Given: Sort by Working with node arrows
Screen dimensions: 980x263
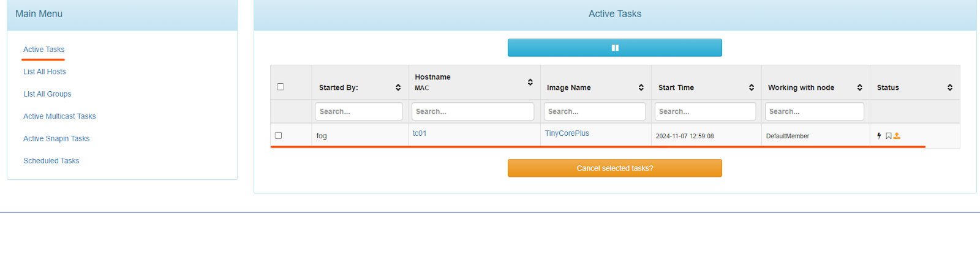Looking at the screenshot, I should (860, 87).
